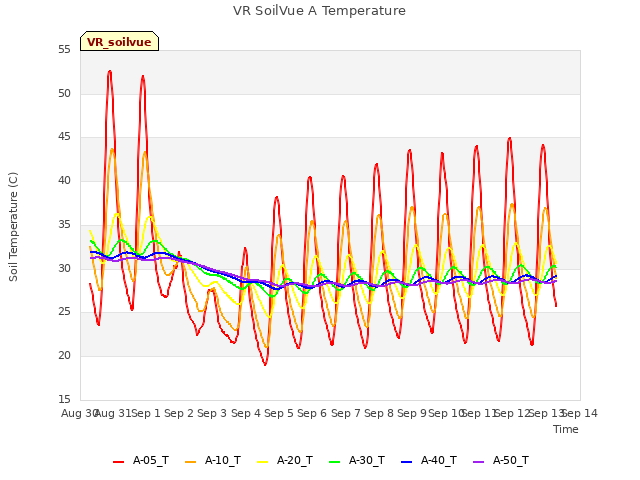640x480 pixels.
Task: Click the Sep 8 x-axis tick label
Action: 379,413
